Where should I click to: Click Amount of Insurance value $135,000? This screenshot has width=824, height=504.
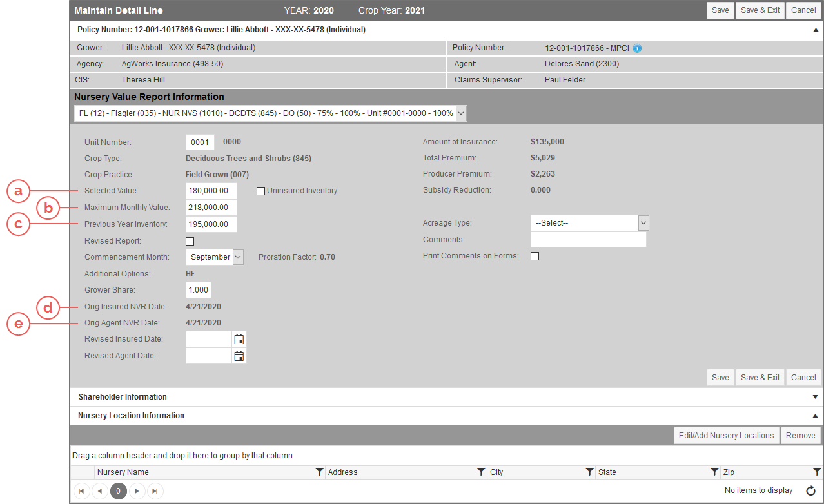pos(547,142)
